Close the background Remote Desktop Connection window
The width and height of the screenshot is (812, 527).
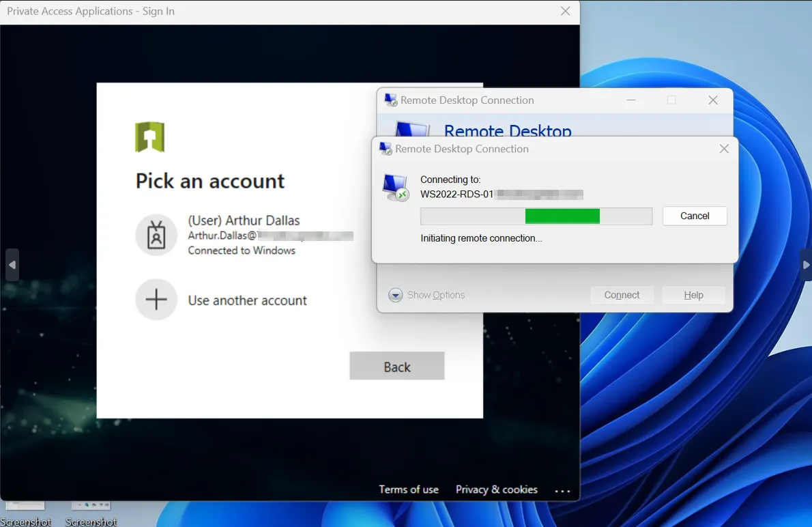coord(713,100)
